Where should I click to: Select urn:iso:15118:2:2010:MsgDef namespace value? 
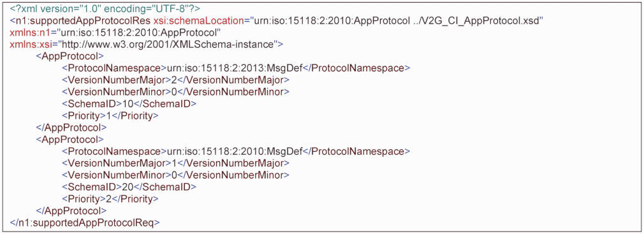point(232,151)
